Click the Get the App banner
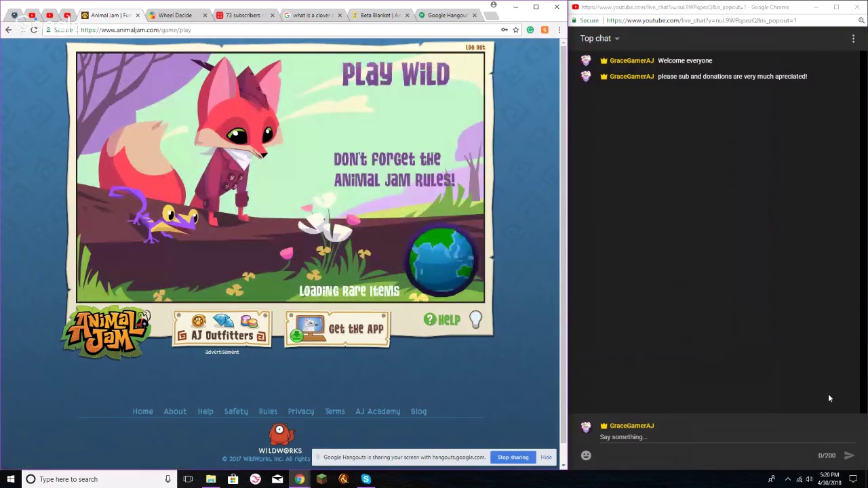The image size is (868, 488). pos(337,329)
